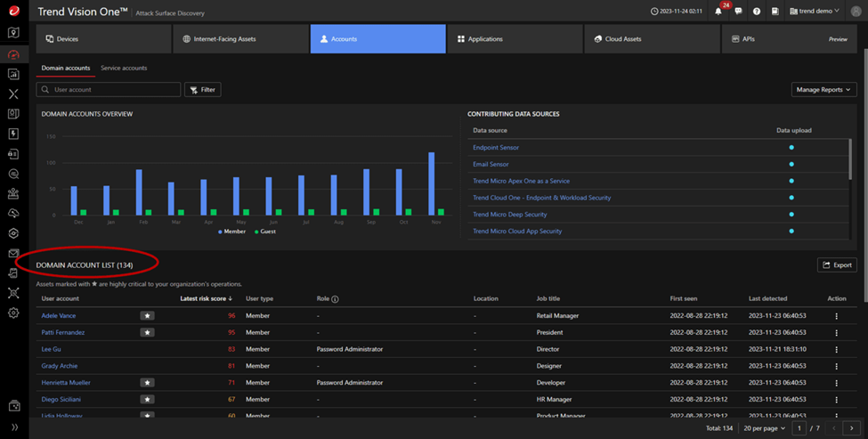Screen dimensions: 868x439
Task: Open the lightning bolt icon in the sidebar
Action: 14,134
